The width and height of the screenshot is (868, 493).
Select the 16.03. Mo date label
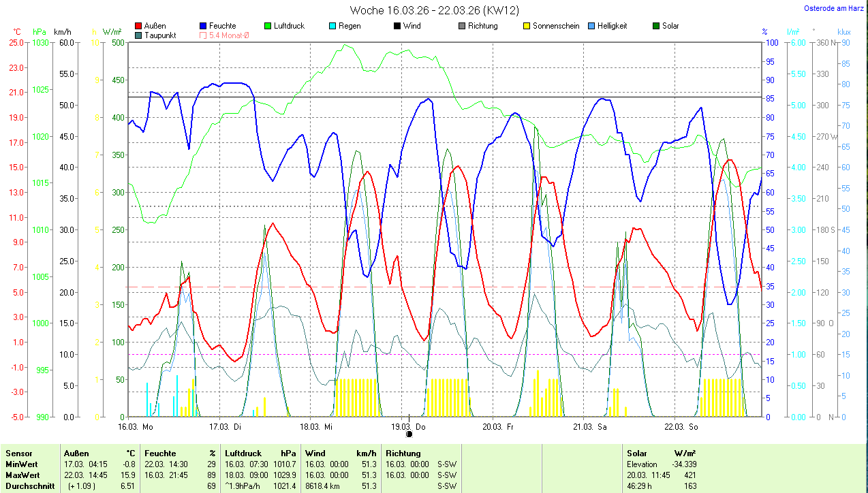(x=135, y=427)
